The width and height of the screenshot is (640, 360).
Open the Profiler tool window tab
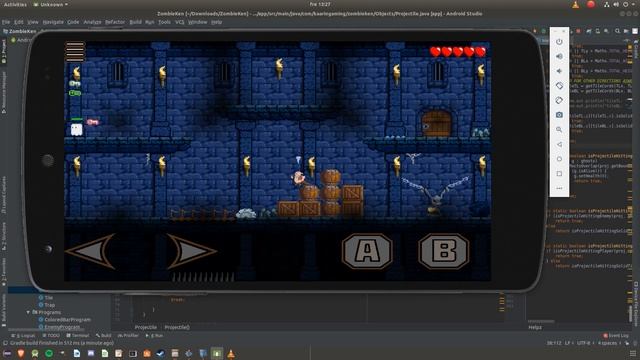coord(128,336)
